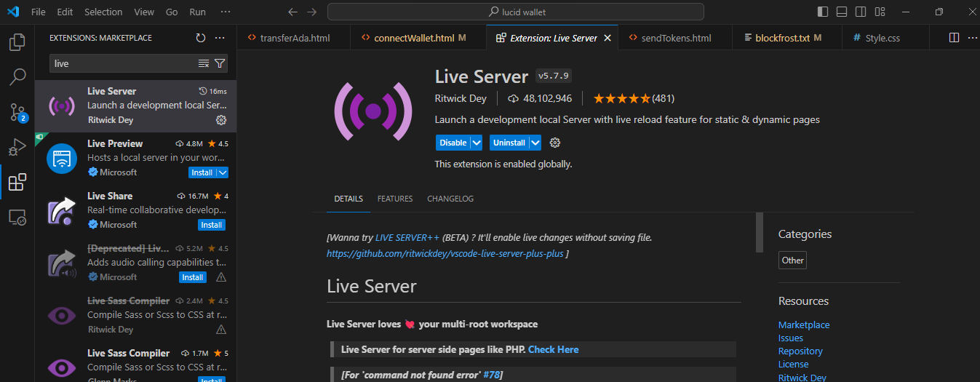Click the manage gear next to Uninstall button
Image resolution: width=980 pixels, height=382 pixels.
click(555, 143)
